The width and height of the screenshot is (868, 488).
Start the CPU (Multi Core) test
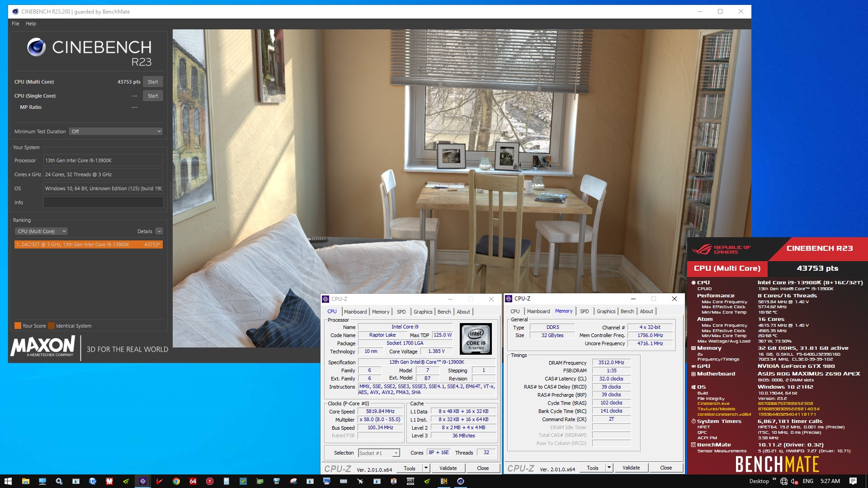153,82
